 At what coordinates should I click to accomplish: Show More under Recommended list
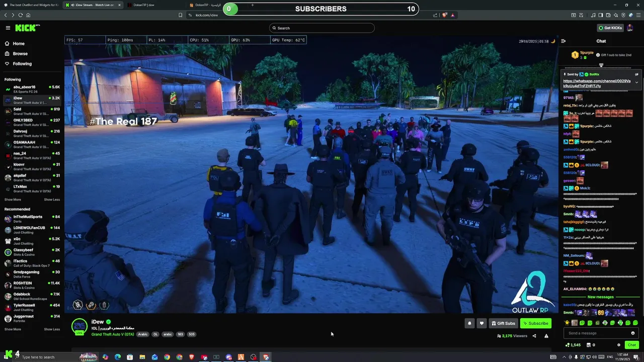13,329
